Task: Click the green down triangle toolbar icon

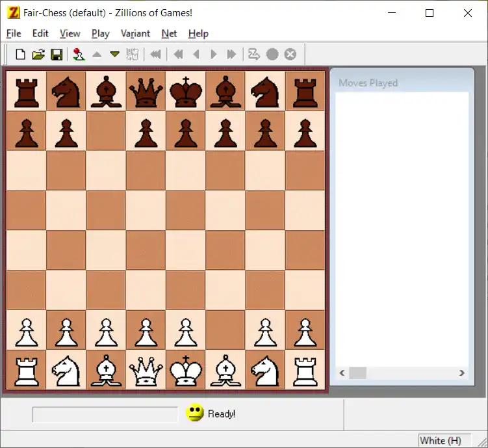Action: point(115,55)
